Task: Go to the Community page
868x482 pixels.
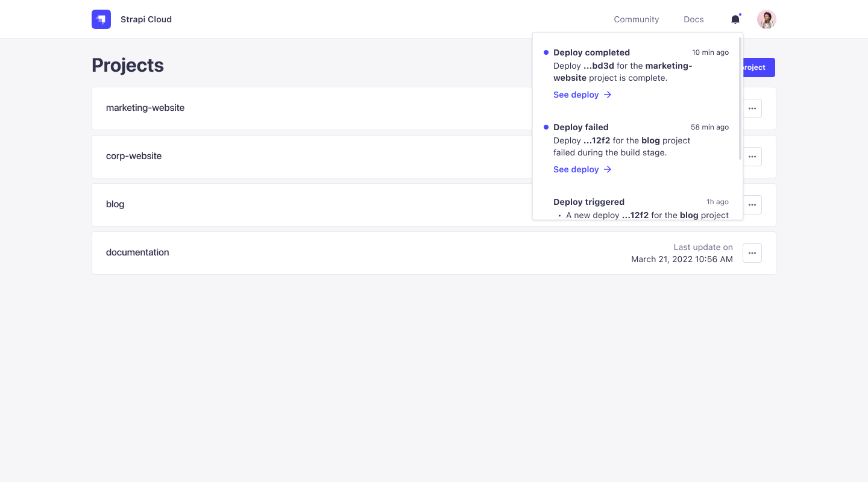Action: (636, 19)
